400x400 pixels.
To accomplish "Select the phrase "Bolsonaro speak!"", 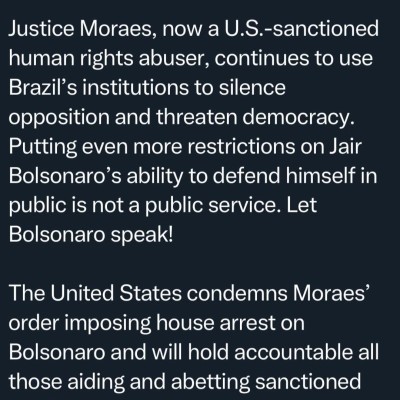I will pos(91,235).
